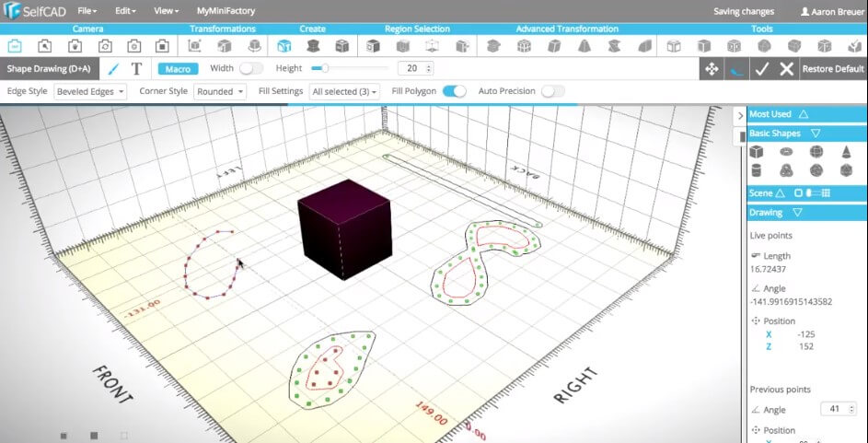Toggle the Width switch

[250, 68]
